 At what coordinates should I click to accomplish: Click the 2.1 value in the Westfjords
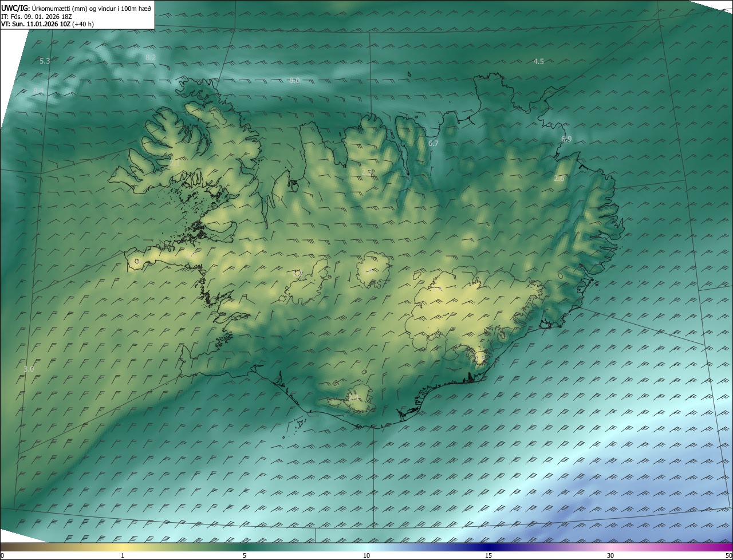(x=175, y=163)
